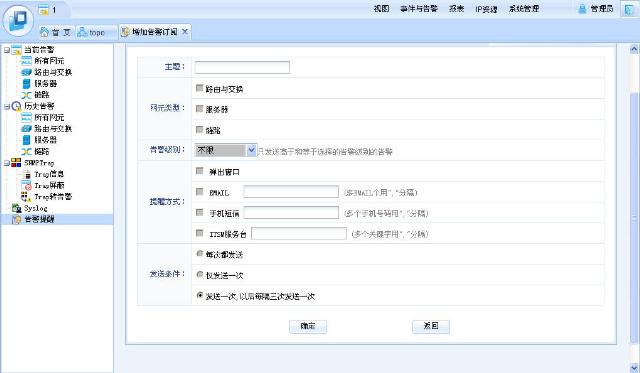Image resolution: width=640 pixels, height=373 pixels.
Task: Collapse the SNMPTrap tree node
Action: [x=7, y=163]
